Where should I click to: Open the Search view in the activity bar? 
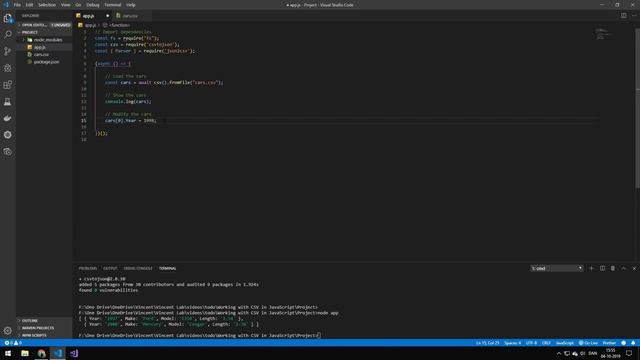coord(8,34)
